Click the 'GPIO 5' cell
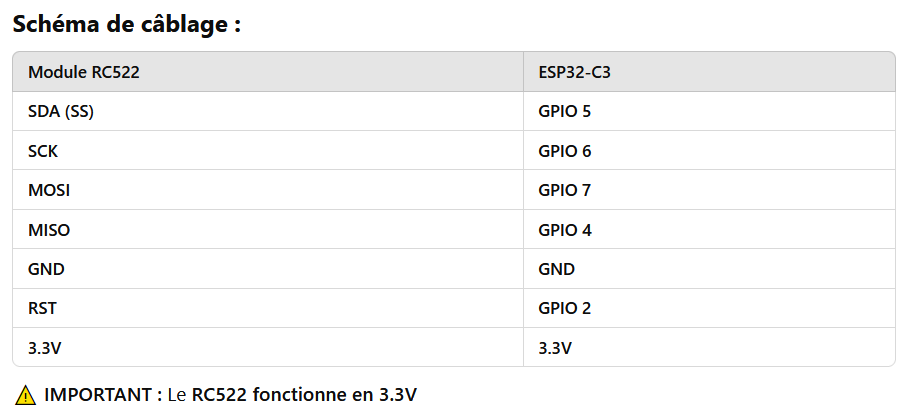 [709, 112]
